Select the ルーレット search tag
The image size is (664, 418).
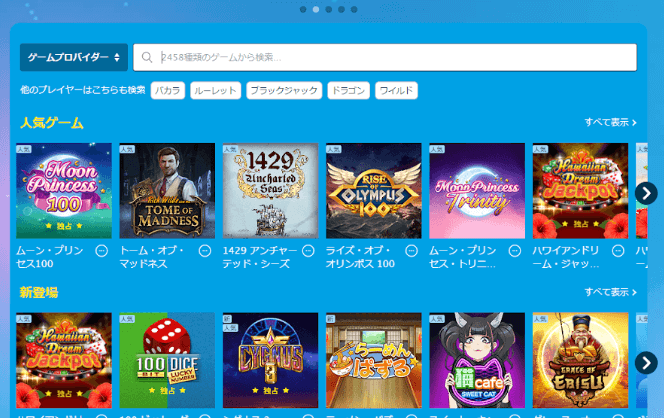[216, 90]
